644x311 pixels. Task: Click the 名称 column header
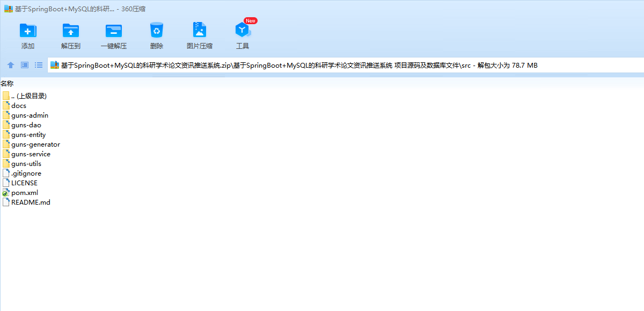pyautogui.click(x=7, y=83)
